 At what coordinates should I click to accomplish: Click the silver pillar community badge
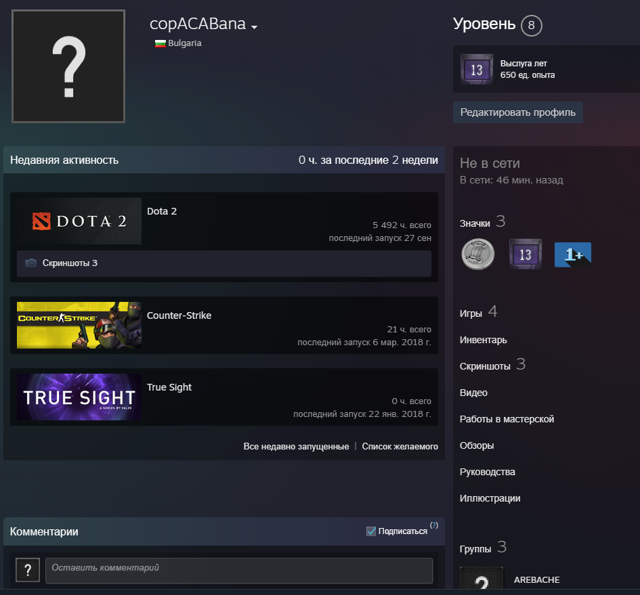(478, 254)
